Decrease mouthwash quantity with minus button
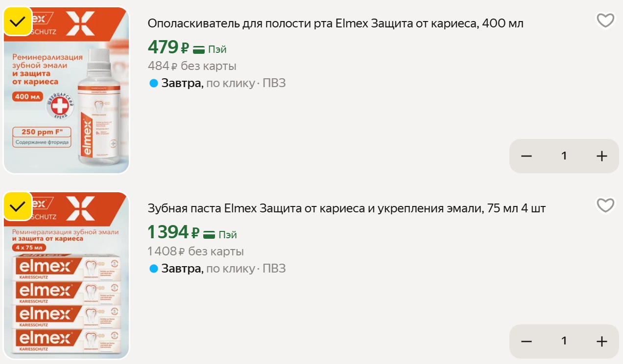Screen dimensions: 623x364 [x=527, y=156]
